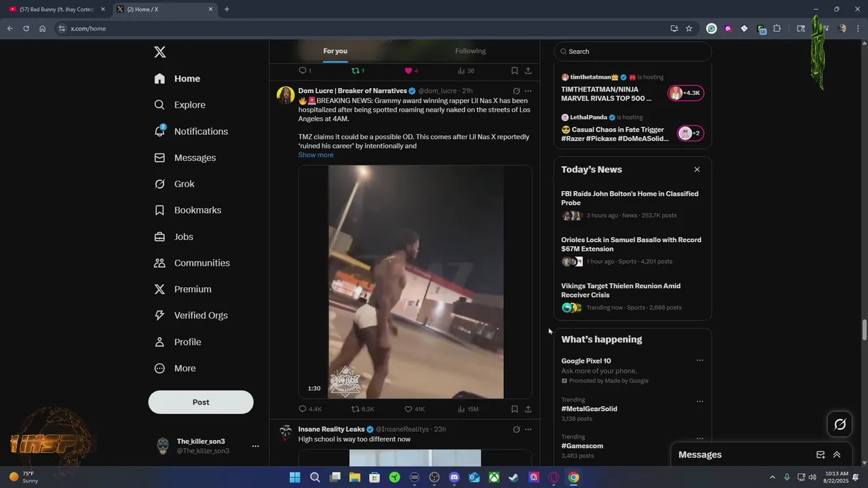Click the Search input field
Screen dimensions: 868x488
[x=633, y=52]
